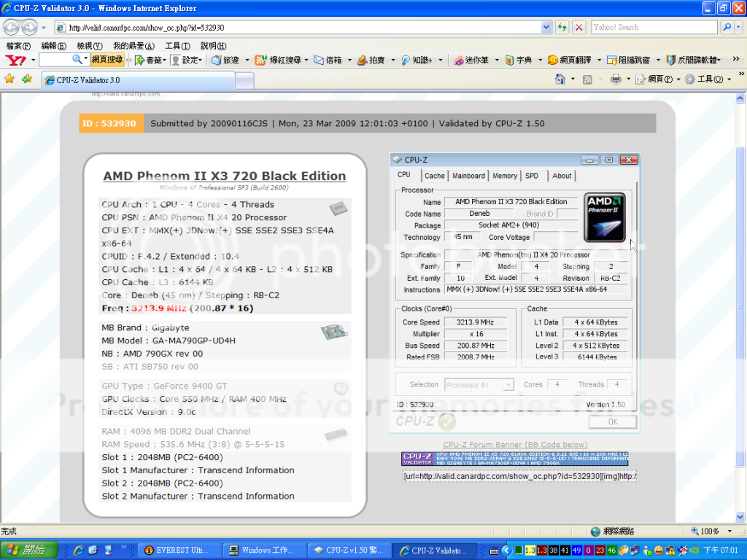Viewport: 747px width, 560px height.
Task: Open 書籤 bookmarks on the Yahoo toolbar
Action: [x=150, y=60]
